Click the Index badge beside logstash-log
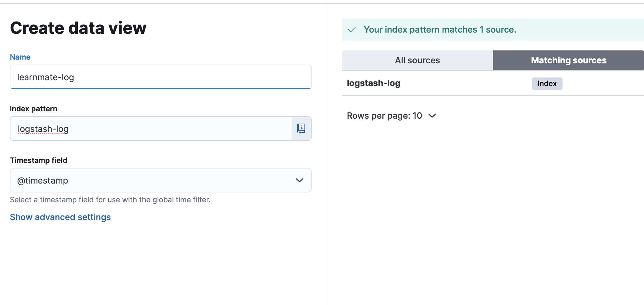This screenshot has width=644, height=305. pos(547,84)
